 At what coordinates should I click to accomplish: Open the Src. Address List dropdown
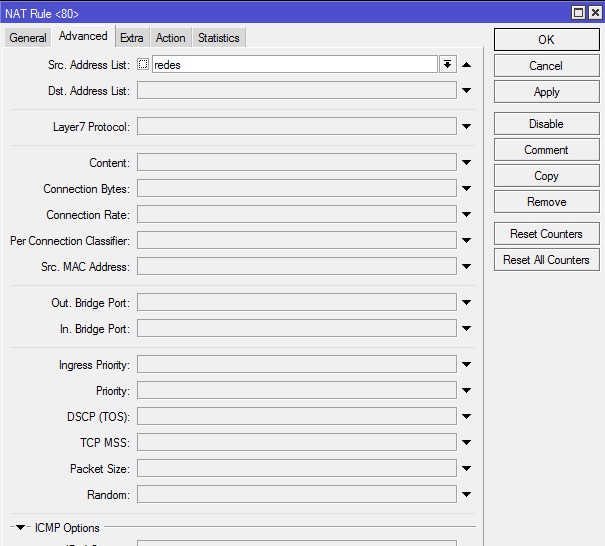[447, 65]
